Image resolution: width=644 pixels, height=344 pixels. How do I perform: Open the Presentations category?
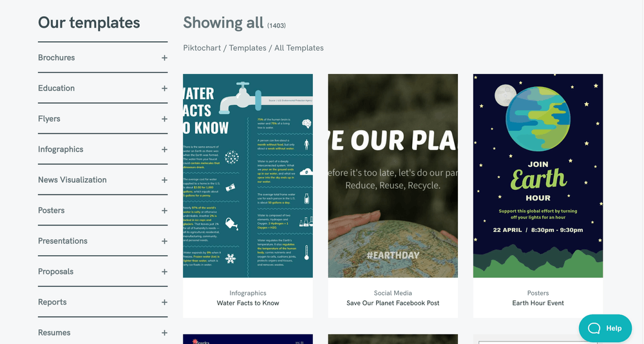point(62,241)
